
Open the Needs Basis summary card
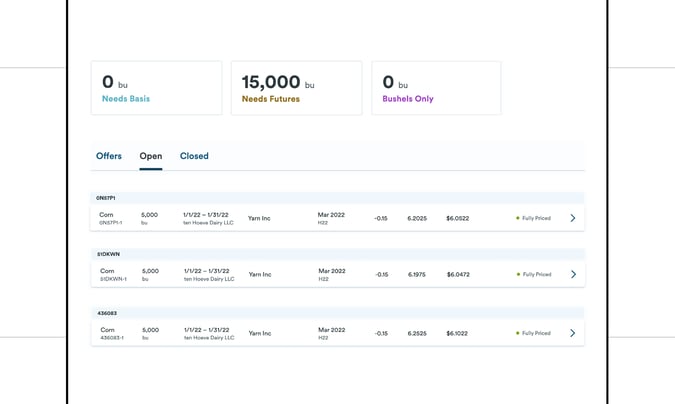click(x=157, y=88)
